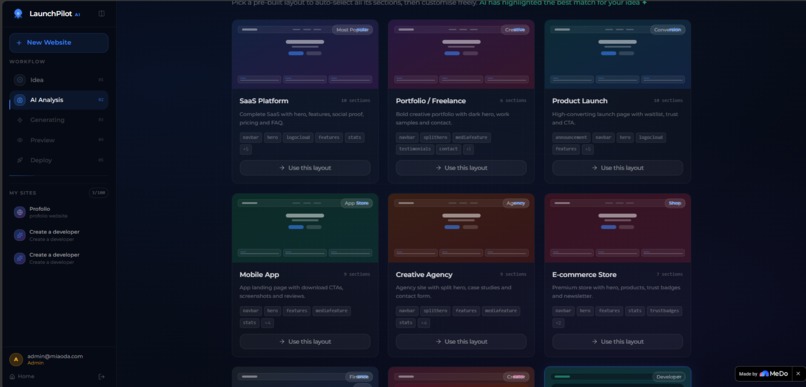Click the App Store badge on Mobile App
The height and width of the screenshot is (387, 806).
[357, 204]
